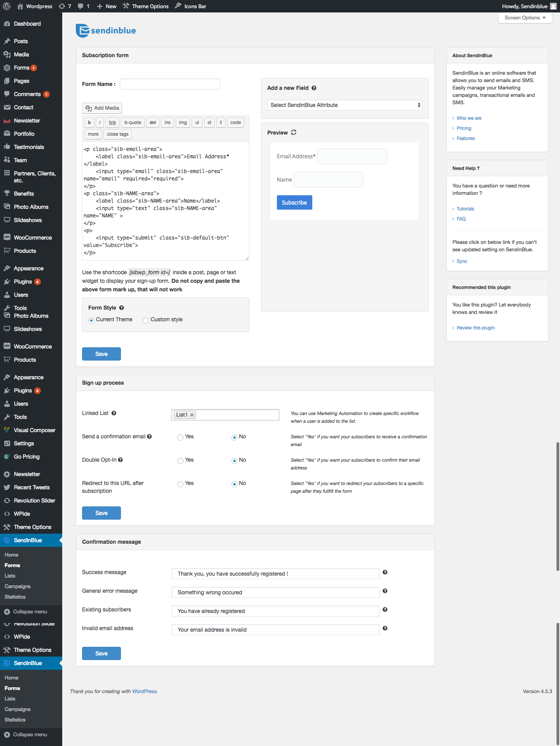Click help icon for General error message
Screen dimensions: 560x746
[x=385, y=591]
